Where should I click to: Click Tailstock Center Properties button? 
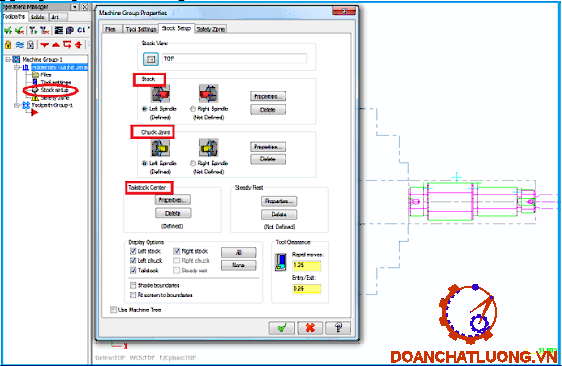tap(173, 200)
